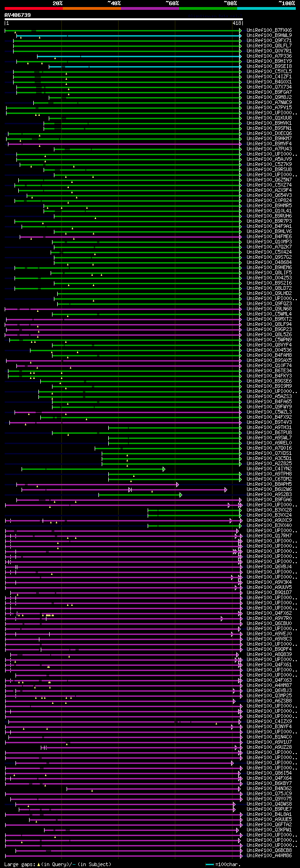Viewport: 300px width, 868px height.
Task: Click the purple alignment bar of UniRef100_B9MVF4
Action: coord(125,143)
